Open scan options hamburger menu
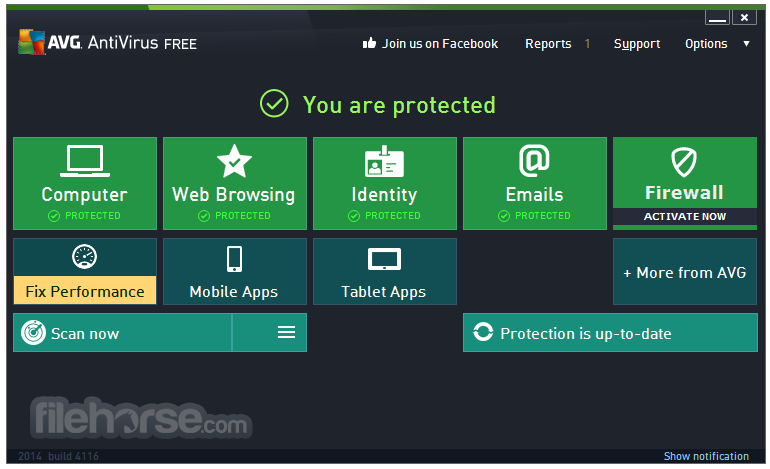Screen dimensions: 770x469 286,333
